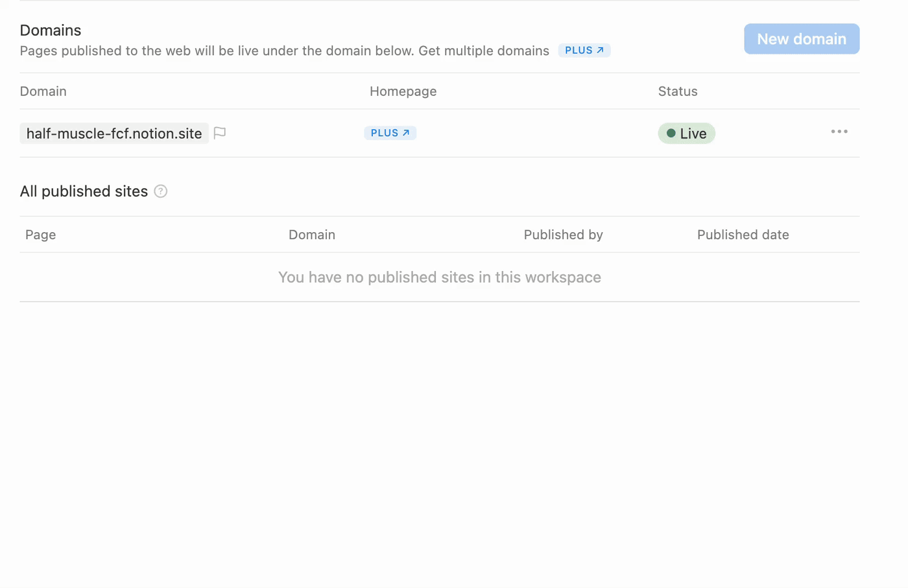
Task: Click the New domain button
Action: pyautogui.click(x=802, y=39)
